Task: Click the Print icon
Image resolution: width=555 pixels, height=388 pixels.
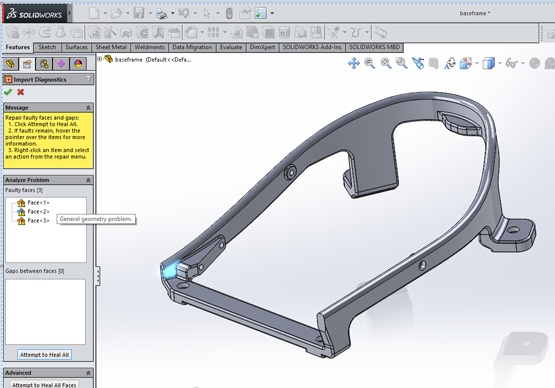Action: pyautogui.click(x=161, y=14)
